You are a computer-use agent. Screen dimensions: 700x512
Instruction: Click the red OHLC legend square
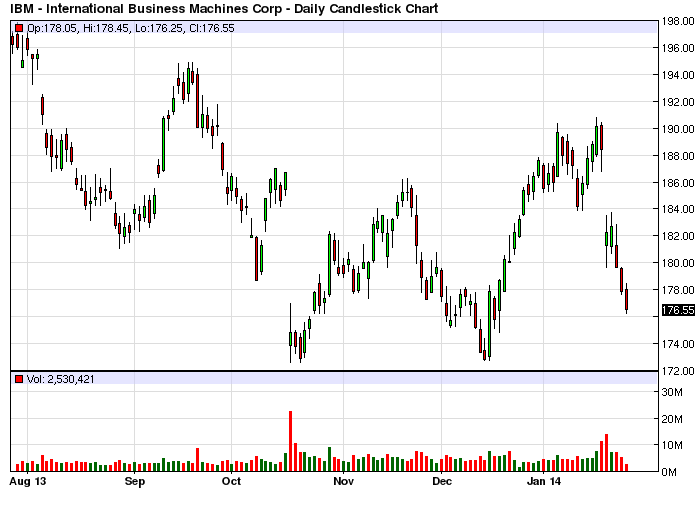(19, 28)
